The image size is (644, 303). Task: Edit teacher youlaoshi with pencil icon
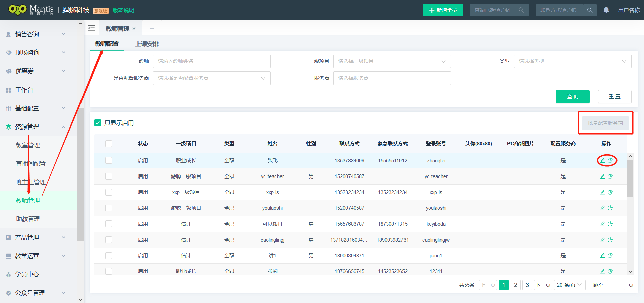602,208
